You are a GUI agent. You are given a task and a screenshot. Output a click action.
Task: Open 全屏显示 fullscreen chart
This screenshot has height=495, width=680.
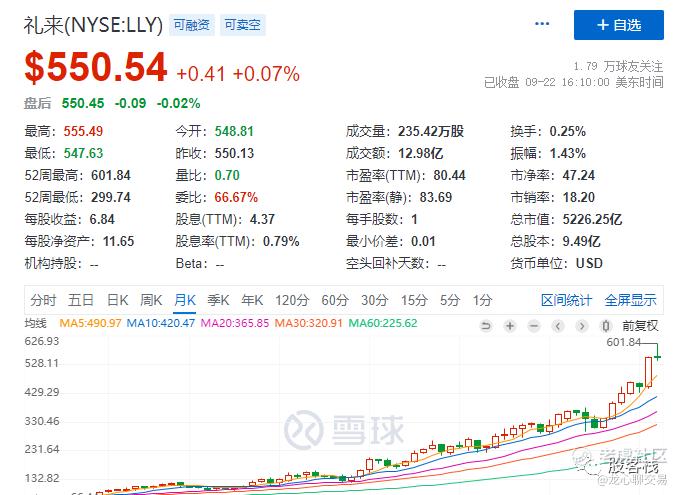pos(631,300)
